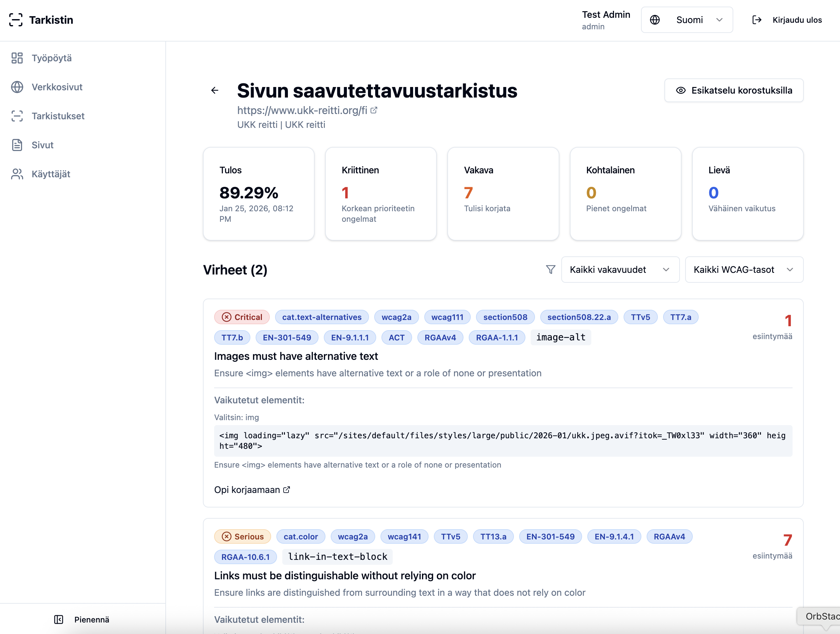Click the globe icon in language selector

655,20
